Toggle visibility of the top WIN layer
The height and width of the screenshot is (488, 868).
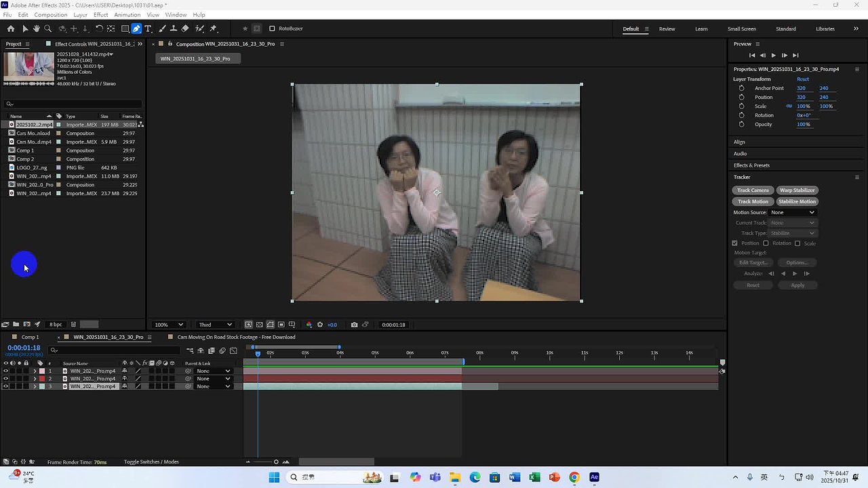[5, 371]
